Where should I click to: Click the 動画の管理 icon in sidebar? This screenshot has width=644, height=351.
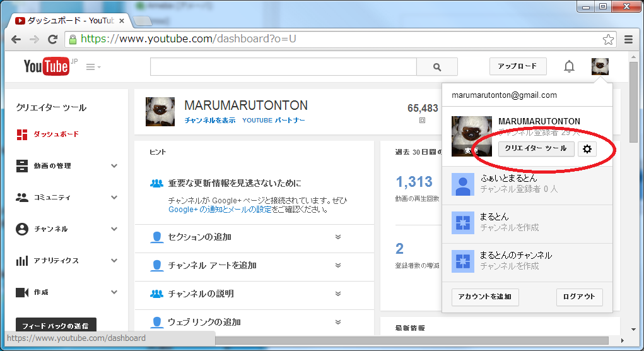pyautogui.click(x=22, y=166)
